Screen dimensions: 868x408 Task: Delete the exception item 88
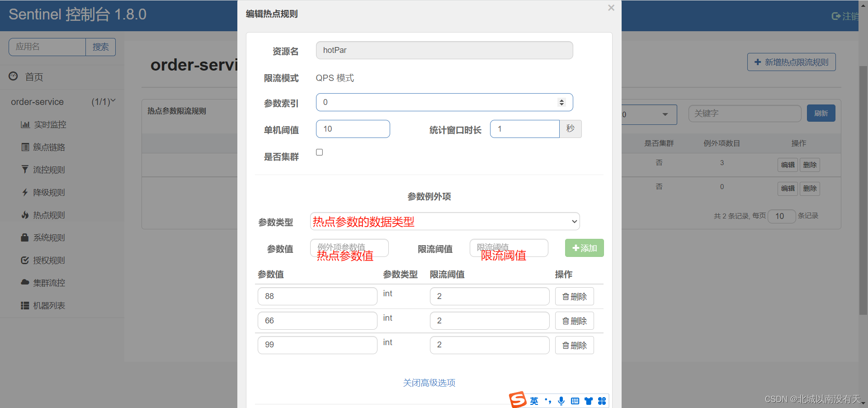(x=574, y=297)
